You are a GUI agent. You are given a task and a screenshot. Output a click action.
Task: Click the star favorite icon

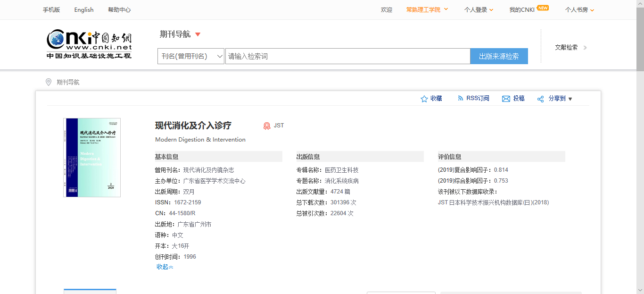coord(424,99)
